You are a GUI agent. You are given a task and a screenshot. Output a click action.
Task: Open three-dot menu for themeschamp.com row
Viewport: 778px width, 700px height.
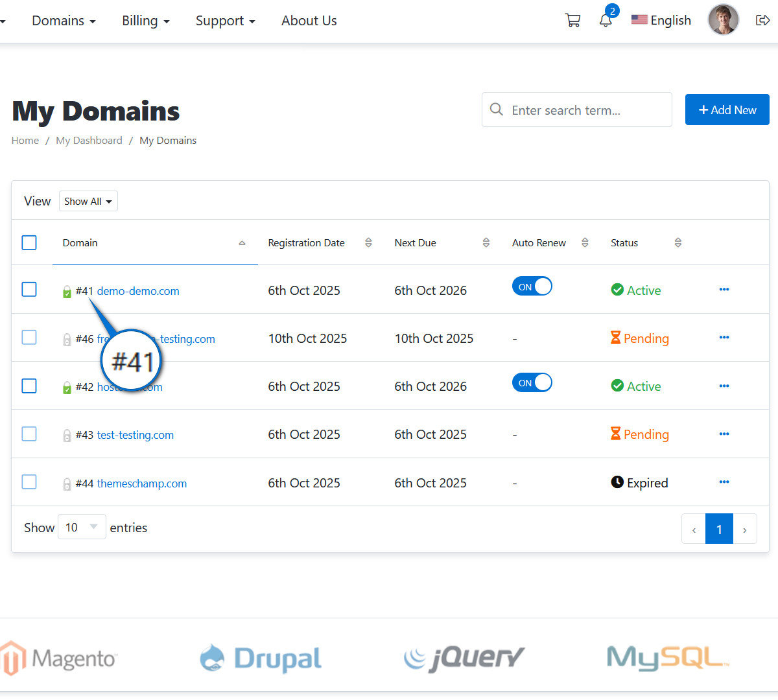(724, 482)
